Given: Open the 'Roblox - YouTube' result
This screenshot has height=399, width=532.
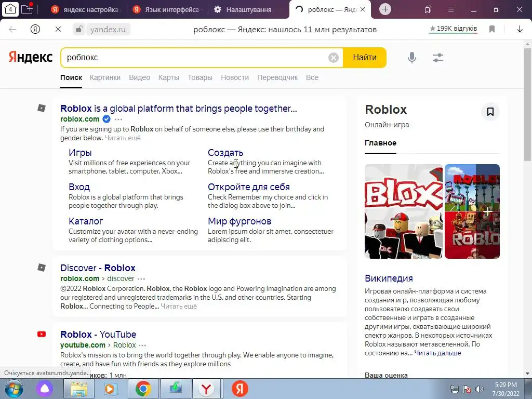Looking at the screenshot, I should (98, 335).
